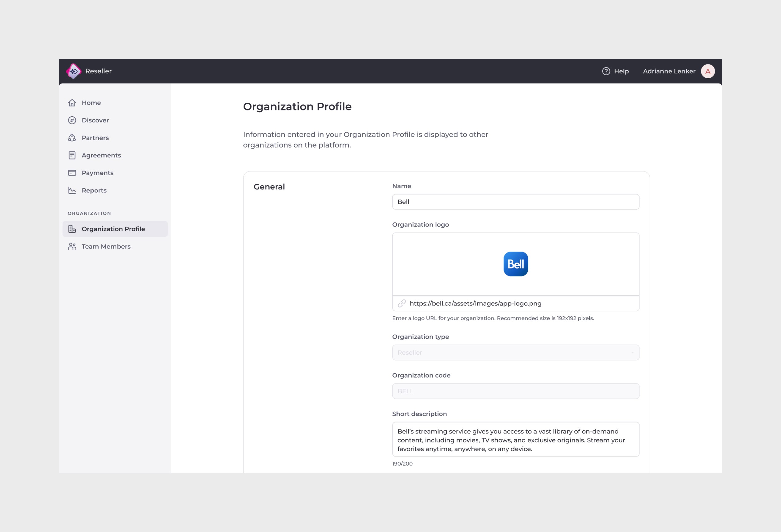Click the Organization Profile building icon
The image size is (781, 532).
72,229
